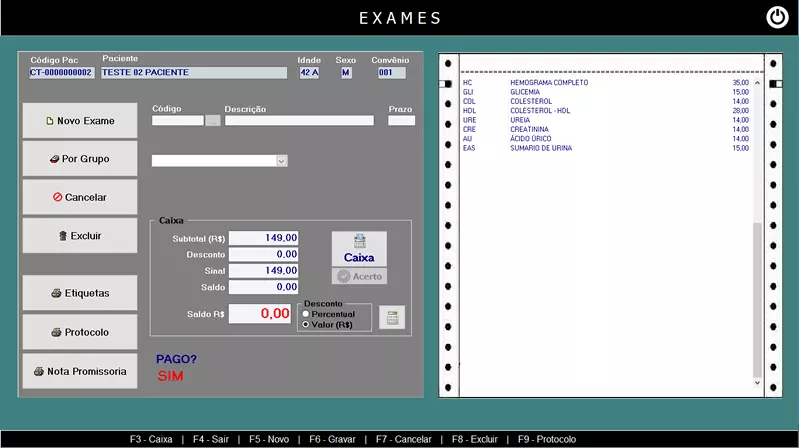Screen dimensions: 799x448
Task: Click the Desconto value field
Action: pos(264,254)
